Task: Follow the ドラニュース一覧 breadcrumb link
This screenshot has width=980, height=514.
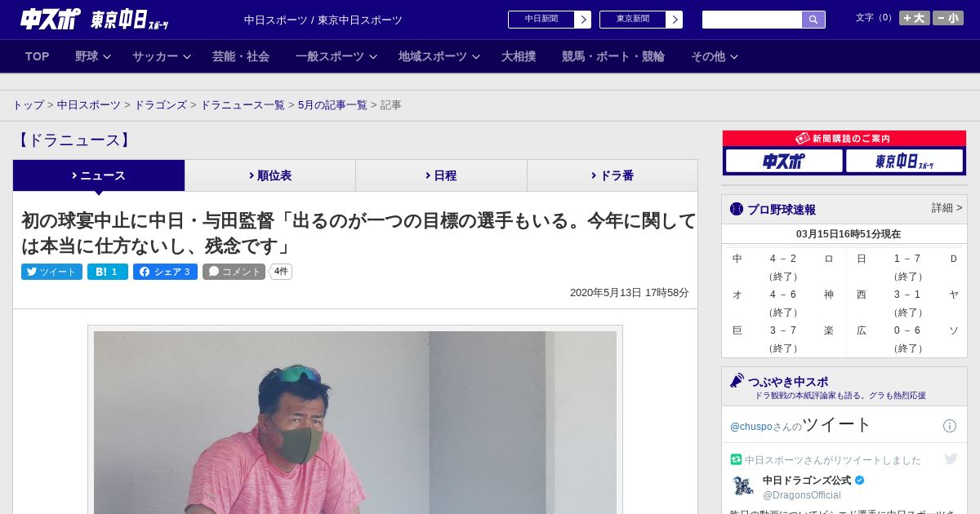Action: coord(243,105)
